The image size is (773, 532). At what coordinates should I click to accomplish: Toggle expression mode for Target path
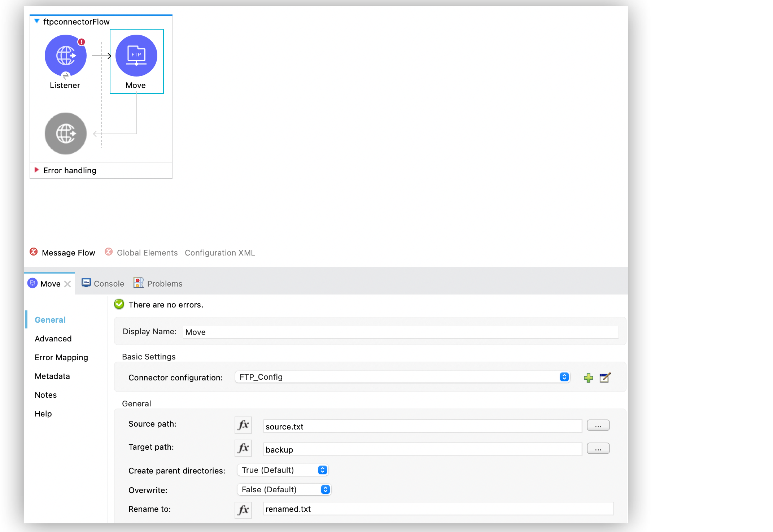pyautogui.click(x=243, y=448)
